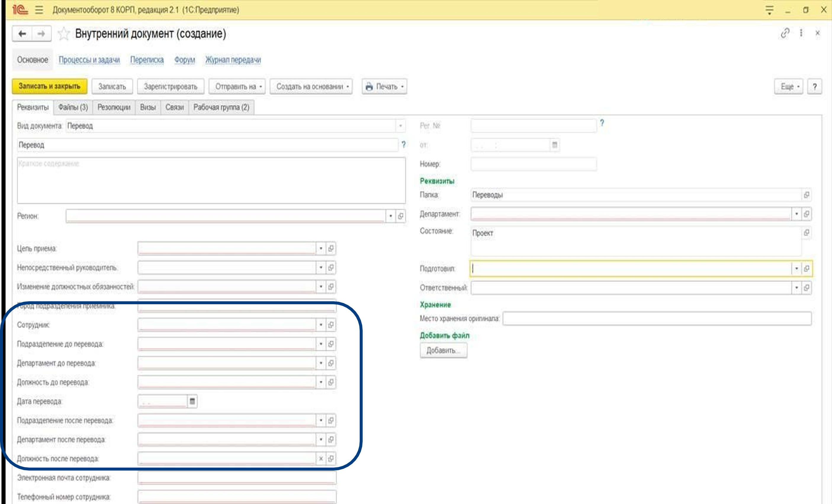Open the Печать menu button
The height and width of the screenshot is (504, 832).
pos(384,86)
